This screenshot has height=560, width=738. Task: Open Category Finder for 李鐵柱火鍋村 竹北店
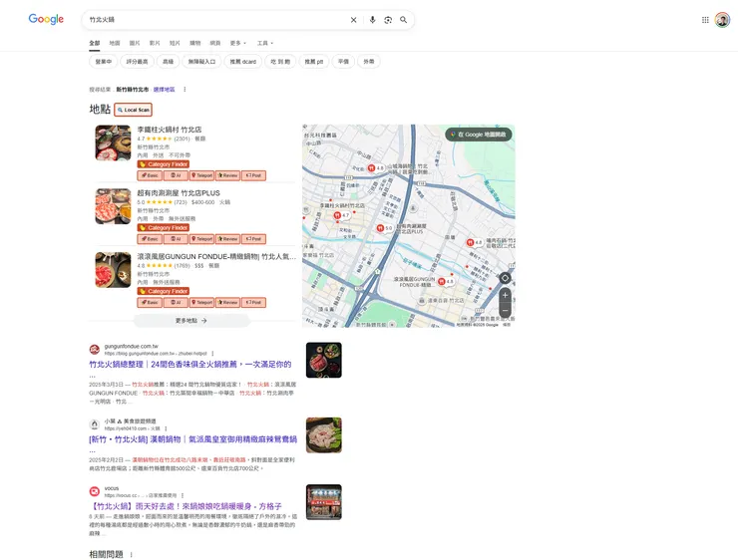point(164,164)
